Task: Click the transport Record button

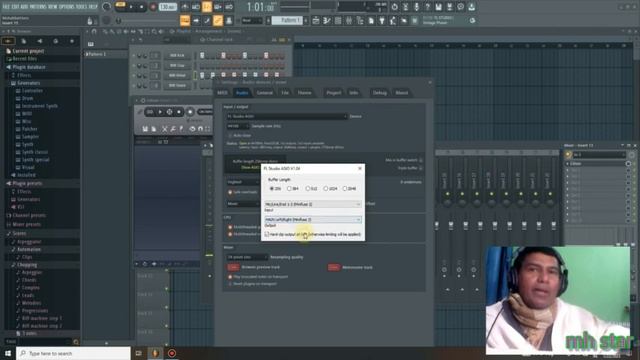Action: click(x=153, y=7)
